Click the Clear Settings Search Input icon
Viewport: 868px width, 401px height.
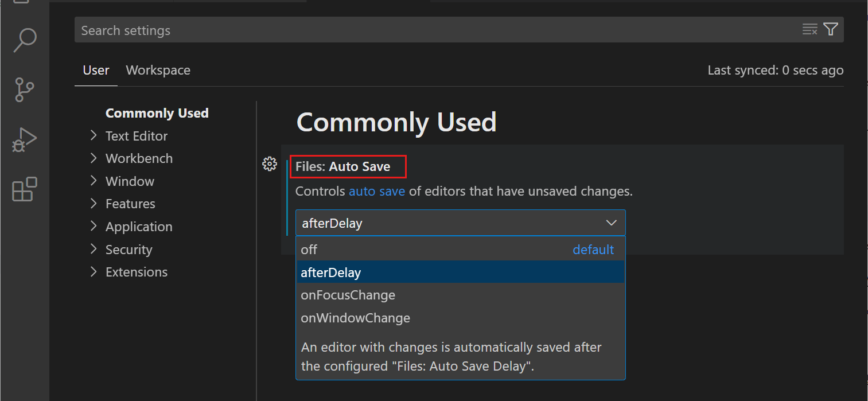[x=809, y=30]
